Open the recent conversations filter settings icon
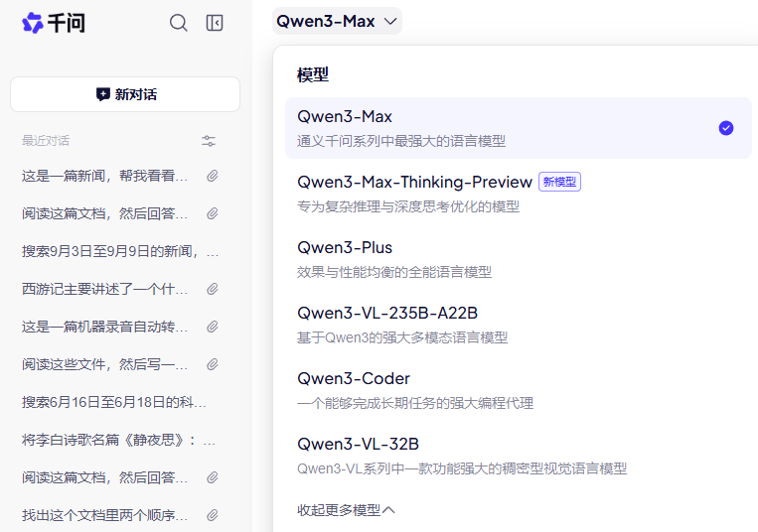 point(209,141)
